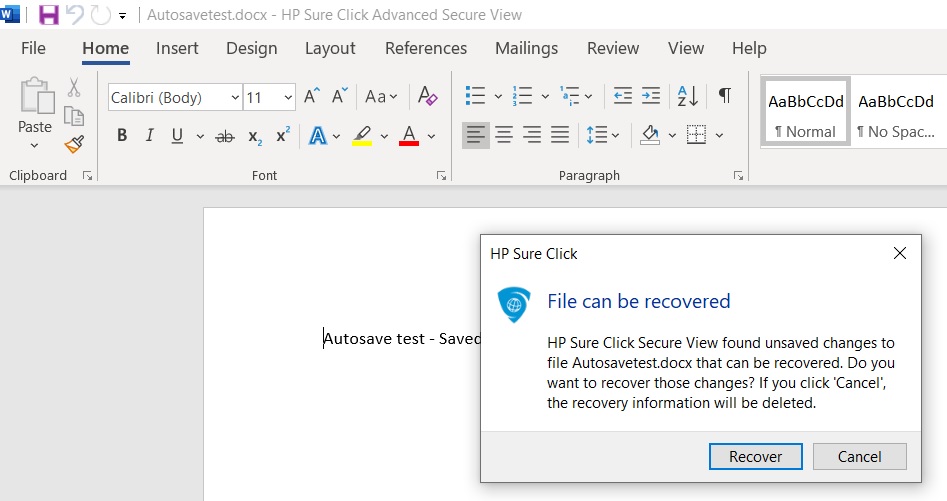Expand underline style options arrow
This screenshot has height=501, width=947.
click(x=200, y=136)
